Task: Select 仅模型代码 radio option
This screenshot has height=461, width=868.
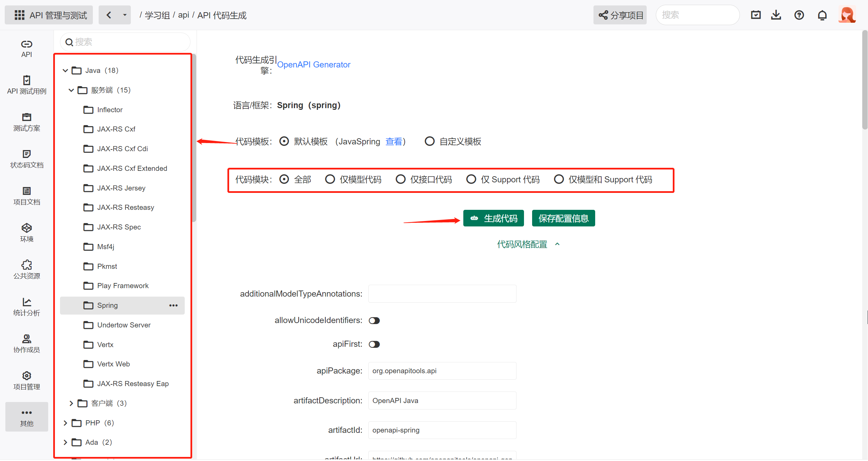Action: coord(330,179)
